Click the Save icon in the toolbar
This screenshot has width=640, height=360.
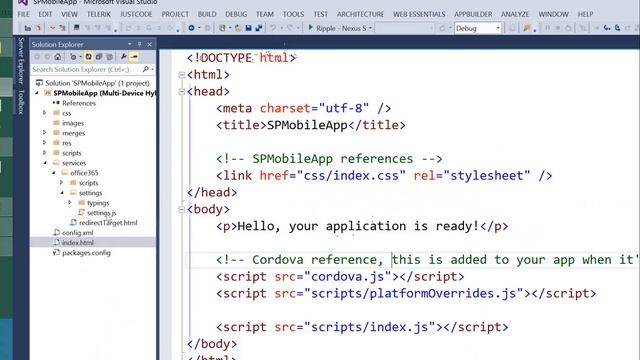(248, 28)
